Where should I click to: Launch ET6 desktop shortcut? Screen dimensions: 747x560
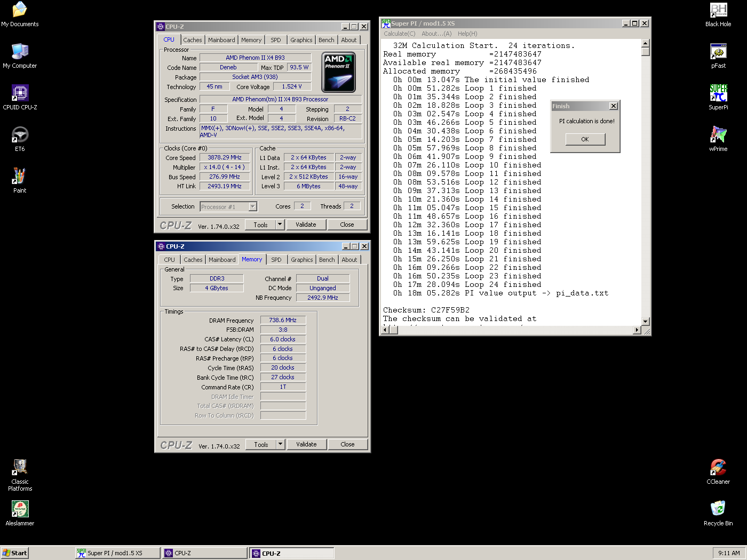coord(20,139)
